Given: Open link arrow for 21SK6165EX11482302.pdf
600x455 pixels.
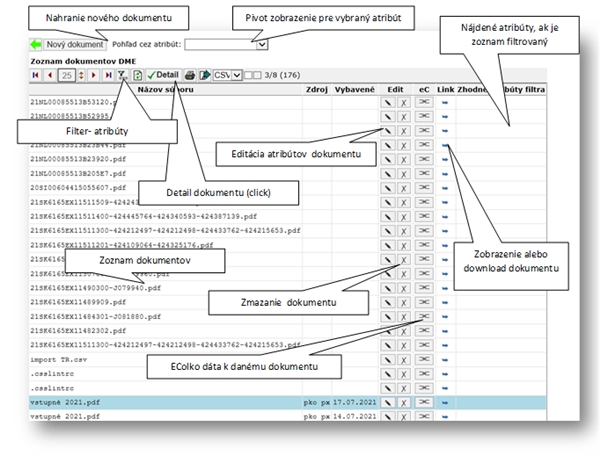Looking at the screenshot, I should click(x=445, y=331).
